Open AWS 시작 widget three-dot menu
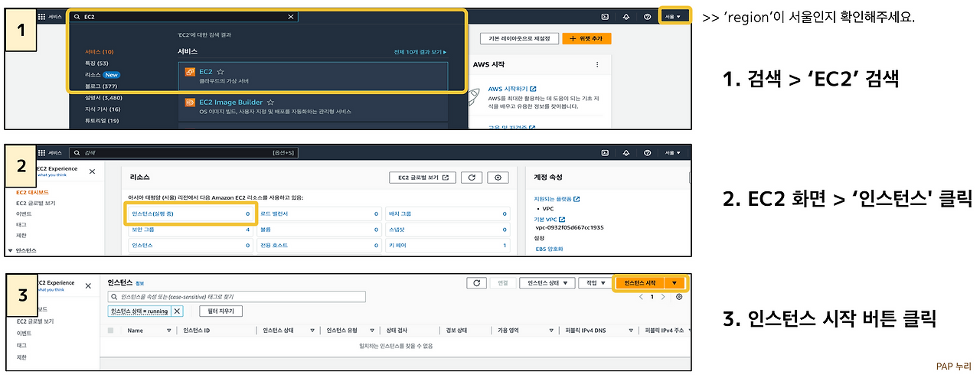 pos(597,65)
